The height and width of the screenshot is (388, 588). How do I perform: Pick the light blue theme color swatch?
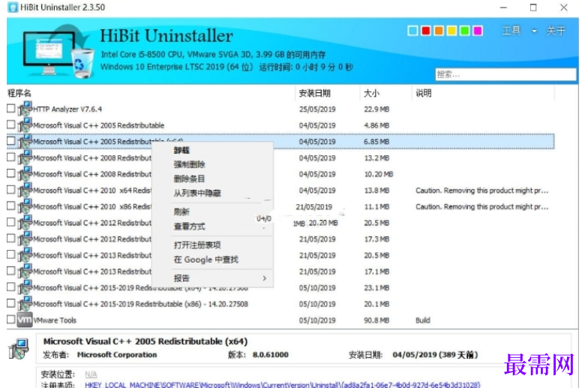[412, 31]
